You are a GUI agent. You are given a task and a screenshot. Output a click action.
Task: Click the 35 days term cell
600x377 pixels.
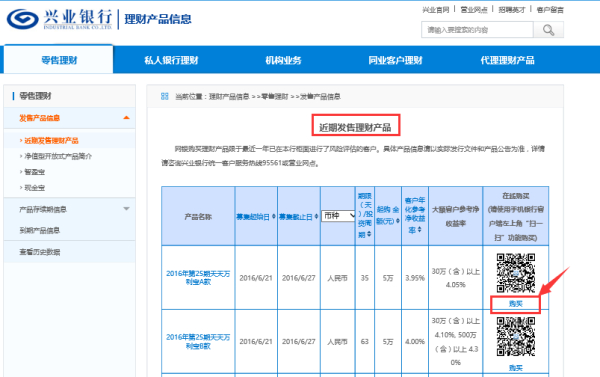pyautogui.click(x=364, y=278)
